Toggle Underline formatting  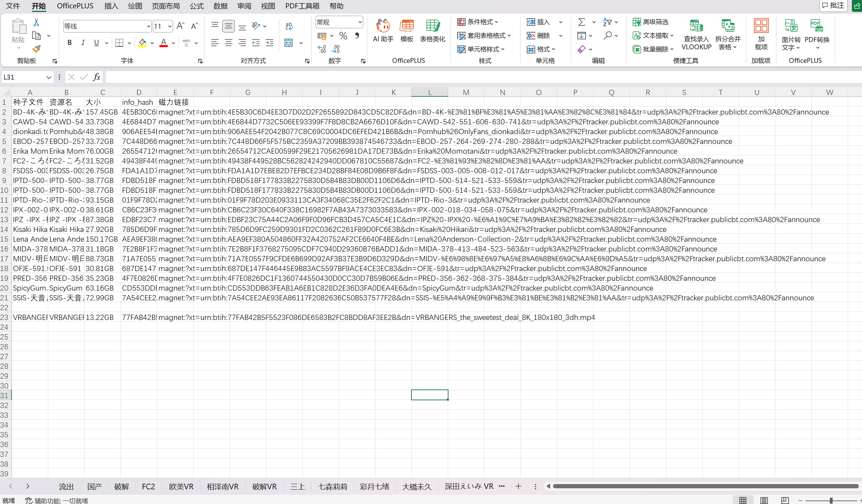point(96,43)
